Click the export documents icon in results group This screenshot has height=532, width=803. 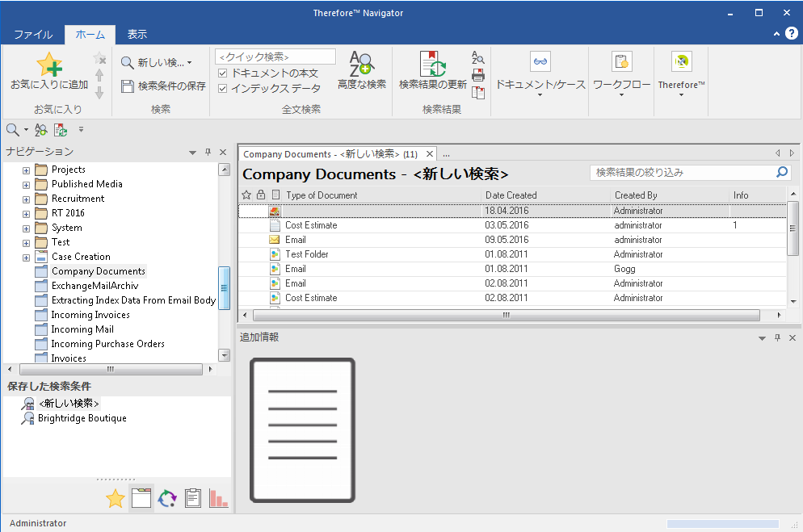coord(477,93)
